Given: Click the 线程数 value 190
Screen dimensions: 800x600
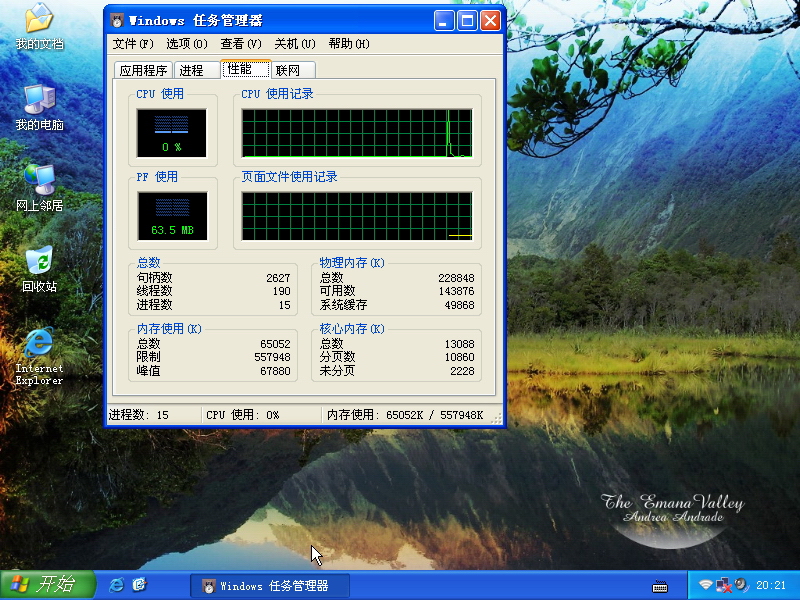Looking at the screenshot, I should click(282, 291).
